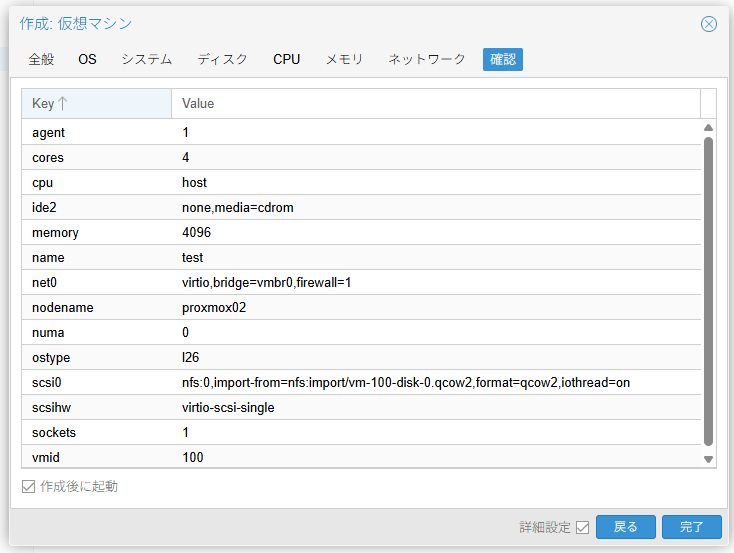Viewport: 734px width, 553px height.
Task: Close the 作成: 仮想マシン dialog
Action: click(x=709, y=24)
